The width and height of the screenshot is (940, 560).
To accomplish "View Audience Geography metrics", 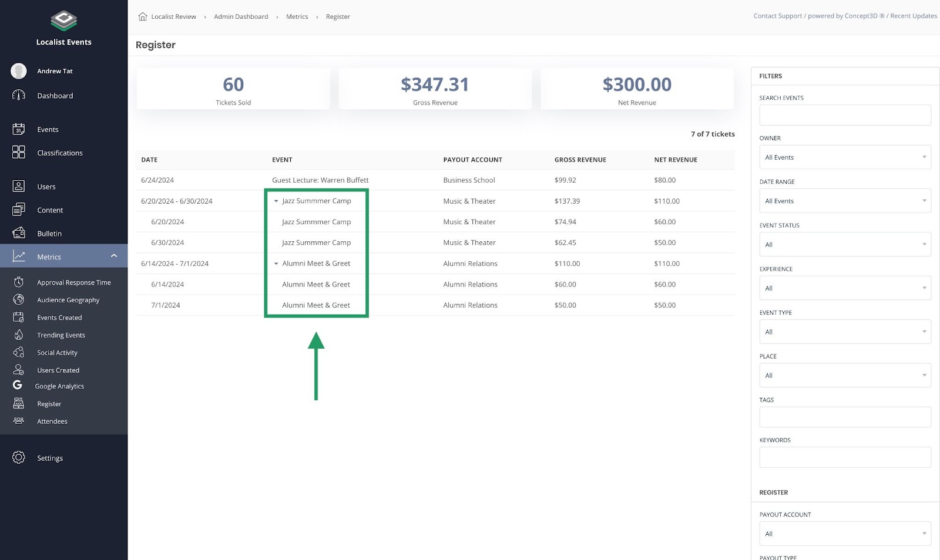I will (x=68, y=299).
